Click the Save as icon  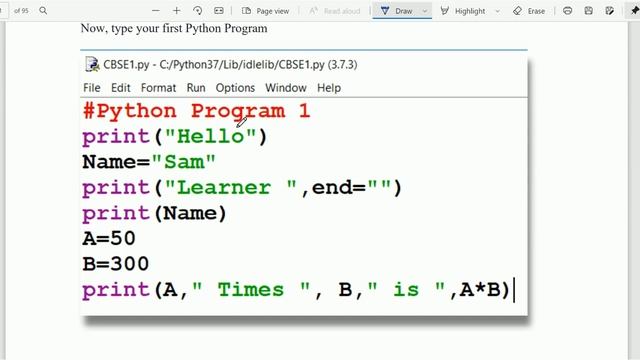pos(609,11)
